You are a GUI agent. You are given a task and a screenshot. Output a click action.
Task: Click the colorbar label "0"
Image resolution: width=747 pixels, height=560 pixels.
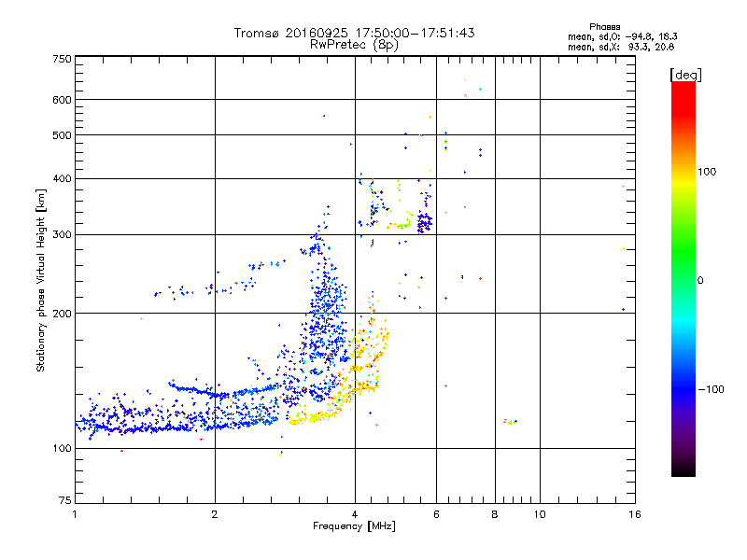click(x=700, y=280)
